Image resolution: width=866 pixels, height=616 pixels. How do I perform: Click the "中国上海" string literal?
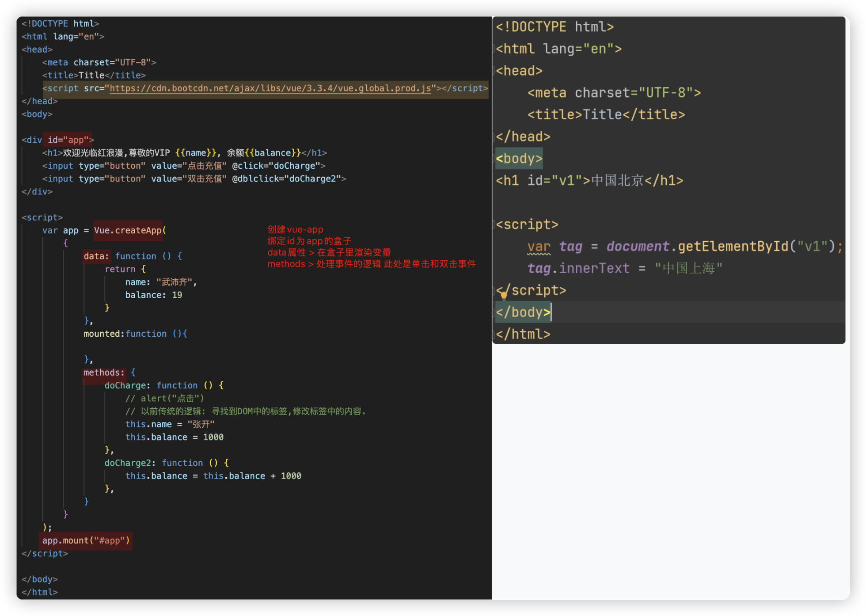688,268
